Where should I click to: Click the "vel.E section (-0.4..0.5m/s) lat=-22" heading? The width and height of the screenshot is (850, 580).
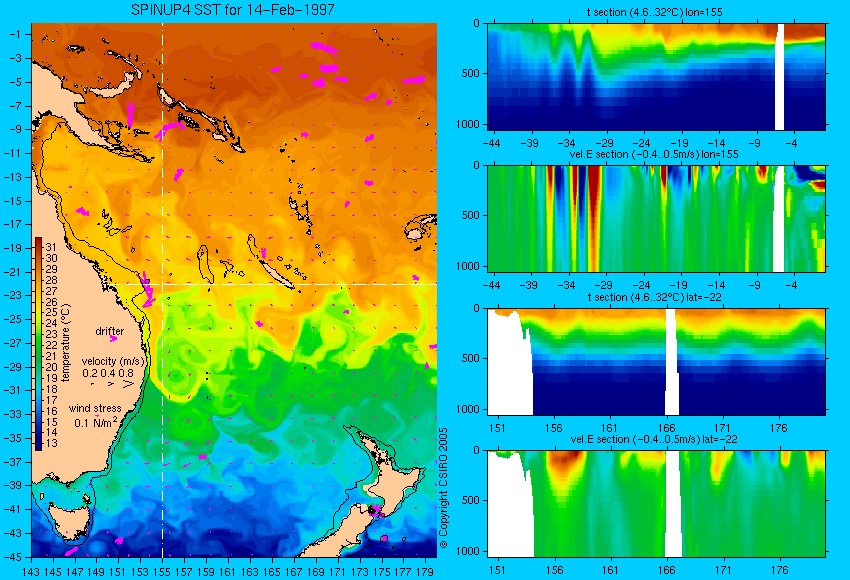pos(654,439)
